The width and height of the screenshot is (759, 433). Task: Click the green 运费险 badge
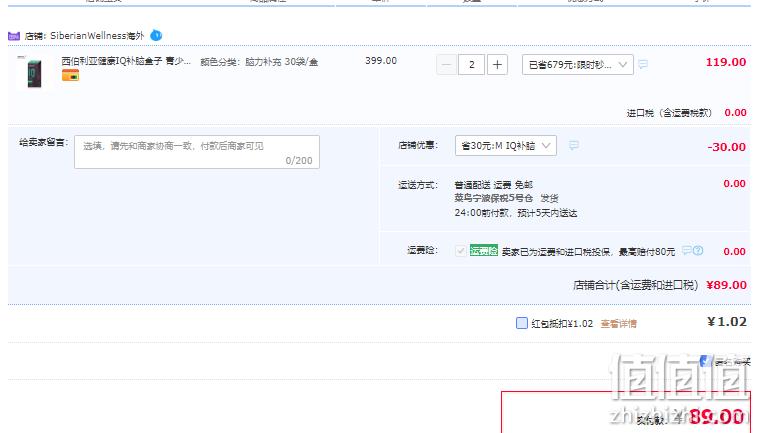[x=484, y=251]
